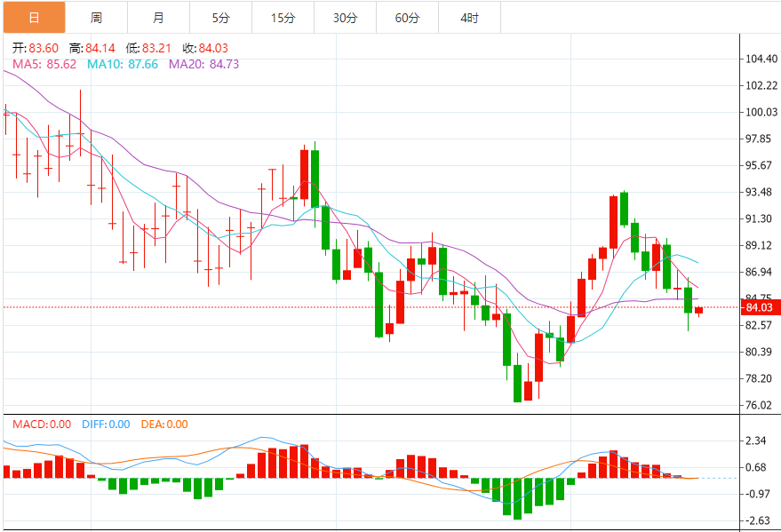Click the MA20: 84.73 indicator label
The height and width of the screenshot is (532, 781).
tap(203, 64)
